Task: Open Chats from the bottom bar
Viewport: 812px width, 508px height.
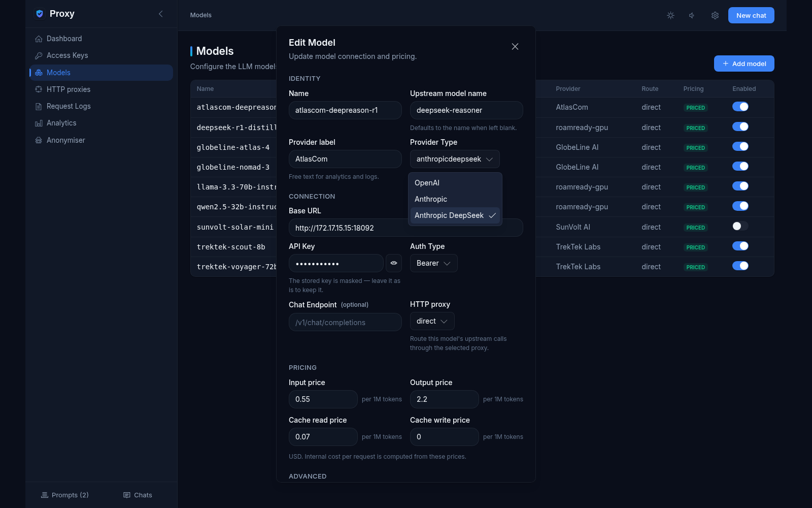Action: tap(138, 495)
